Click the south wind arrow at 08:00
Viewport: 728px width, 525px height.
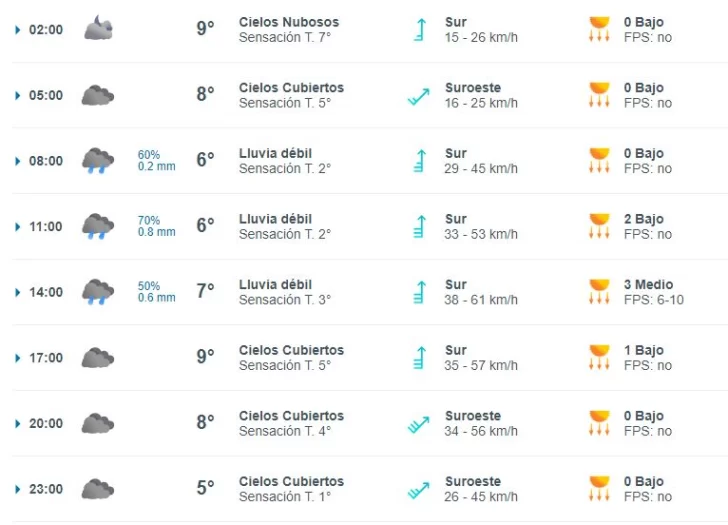[x=420, y=161]
